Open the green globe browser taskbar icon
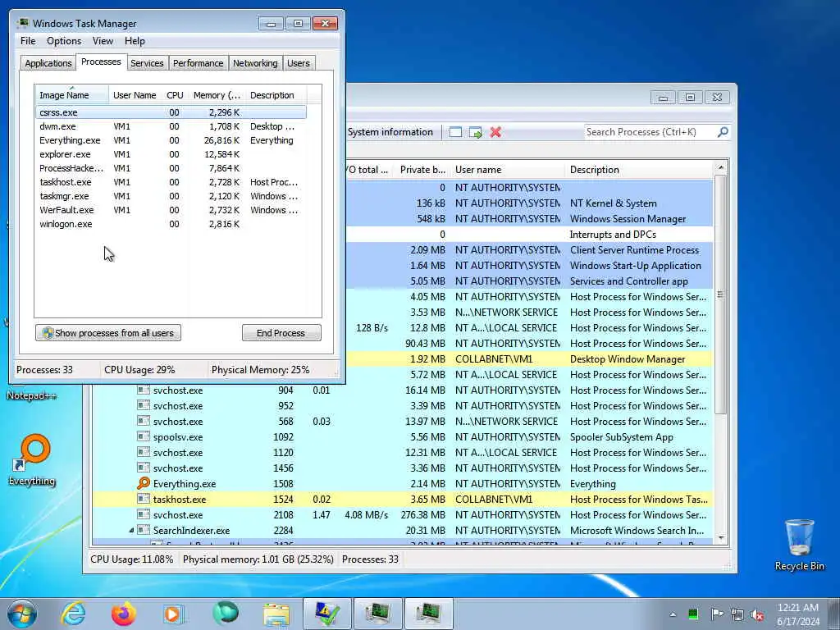This screenshot has height=630, width=840. point(225,614)
